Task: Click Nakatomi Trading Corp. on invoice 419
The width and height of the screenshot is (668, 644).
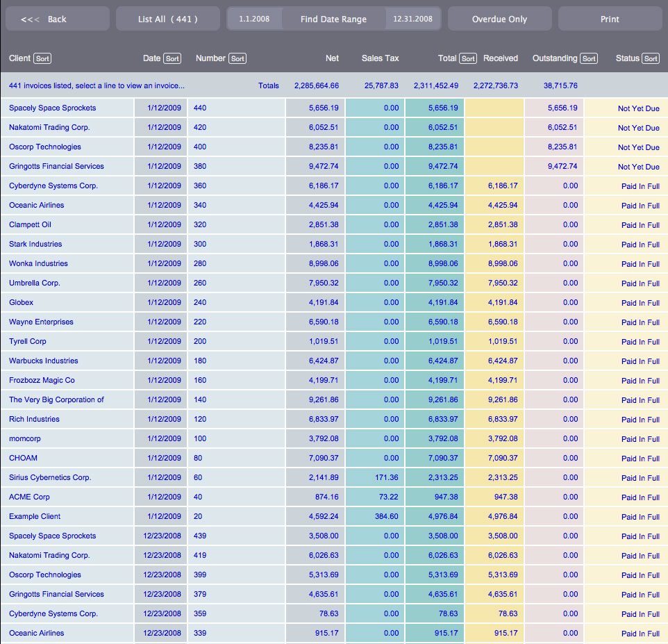Action: 49,555
